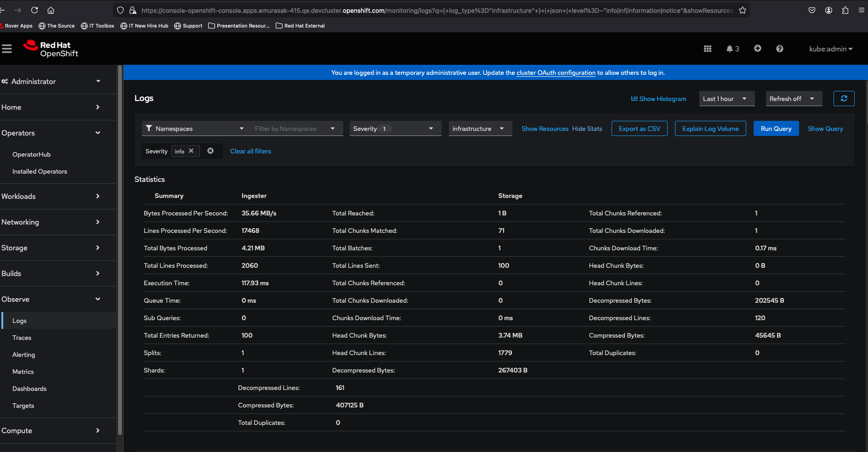Click the Run Query button
868x452 pixels.
(x=776, y=129)
